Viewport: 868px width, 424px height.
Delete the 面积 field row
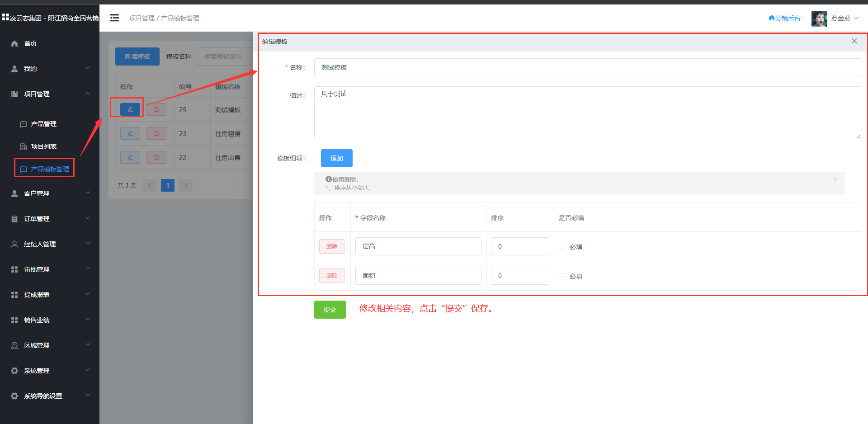pos(332,276)
